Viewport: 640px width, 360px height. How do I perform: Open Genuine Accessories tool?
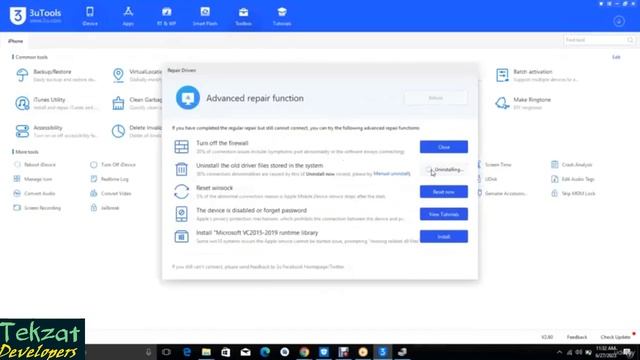pos(502,193)
